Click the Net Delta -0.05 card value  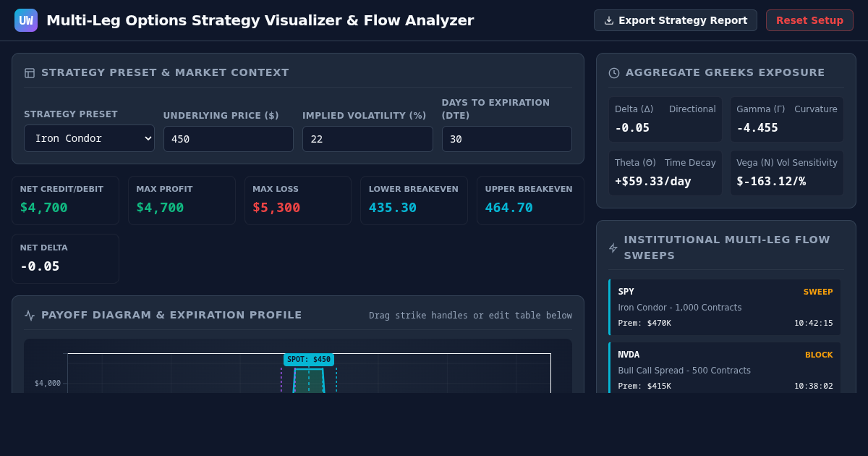pyautogui.click(x=40, y=266)
